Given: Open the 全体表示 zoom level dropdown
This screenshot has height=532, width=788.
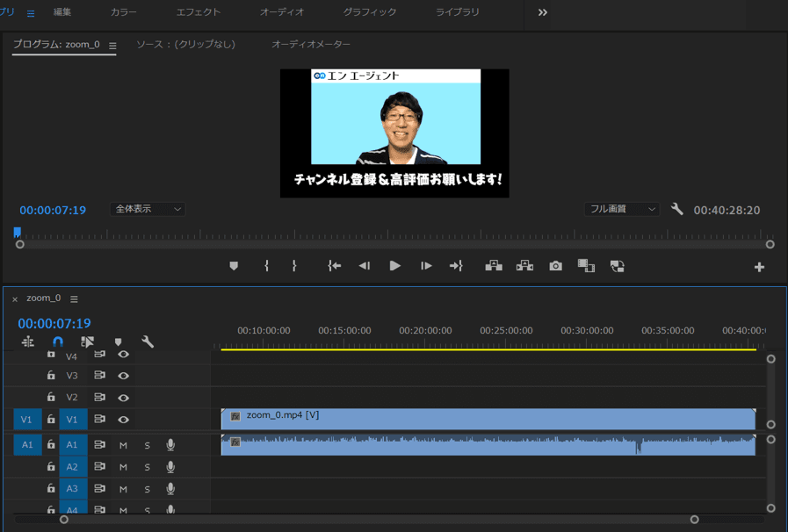Looking at the screenshot, I should point(148,209).
